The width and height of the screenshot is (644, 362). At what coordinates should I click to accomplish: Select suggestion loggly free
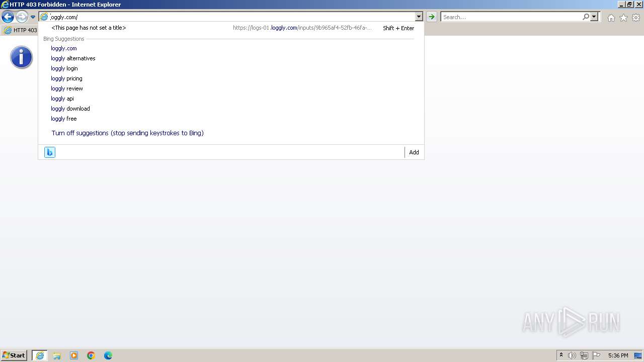tap(64, 119)
